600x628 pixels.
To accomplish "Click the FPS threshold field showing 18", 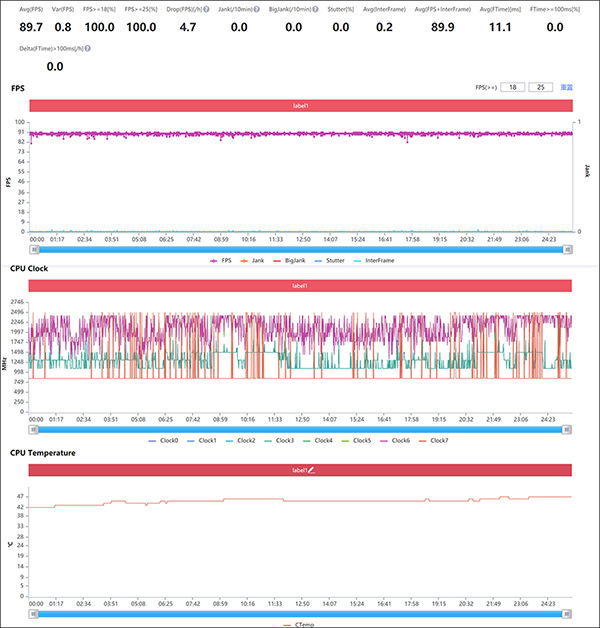I will 513,88.
